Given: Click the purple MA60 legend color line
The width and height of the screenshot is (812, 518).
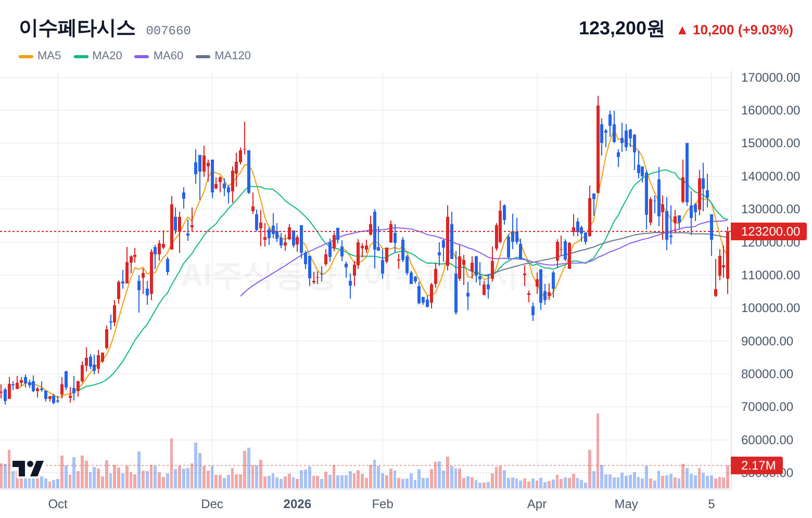Looking at the screenshot, I should click(142, 56).
